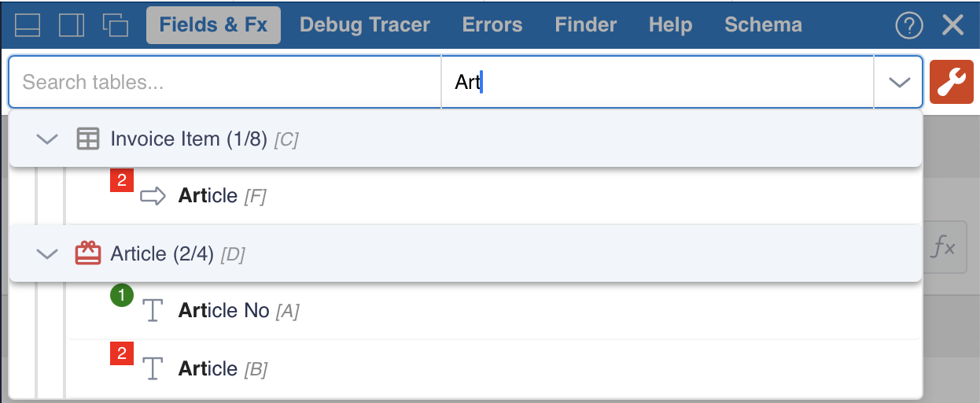Image resolution: width=980 pixels, height=403 pixels.
Task: Pop out panel into floating window
Action: click(x=115, y=25)
